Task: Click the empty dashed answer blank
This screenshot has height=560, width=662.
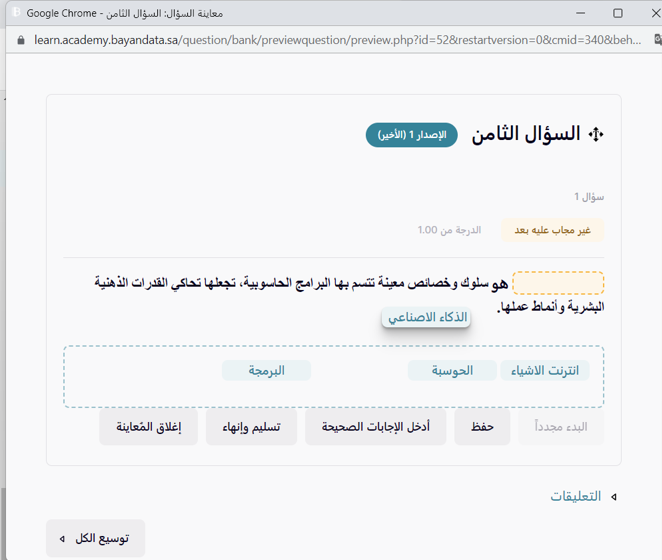Action: [558, 283]
